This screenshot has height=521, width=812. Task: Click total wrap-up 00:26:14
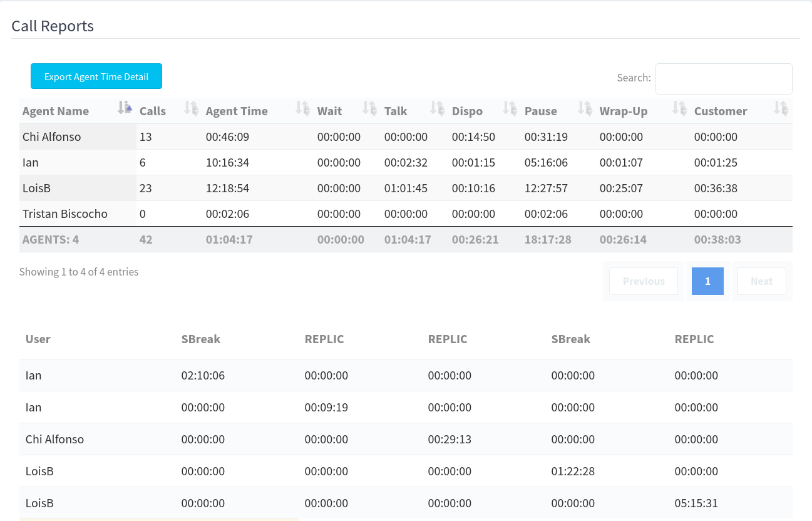(624, 239)
